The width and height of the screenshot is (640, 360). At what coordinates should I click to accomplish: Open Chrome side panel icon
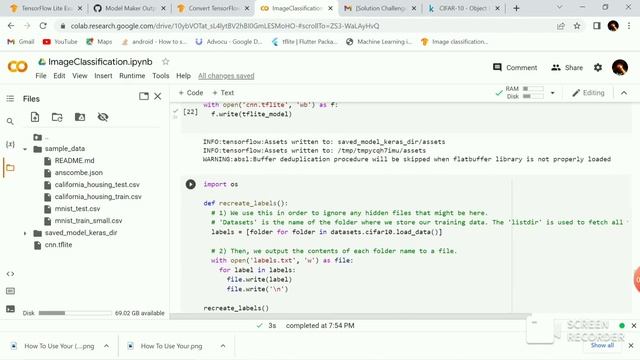tap(597, 26)
